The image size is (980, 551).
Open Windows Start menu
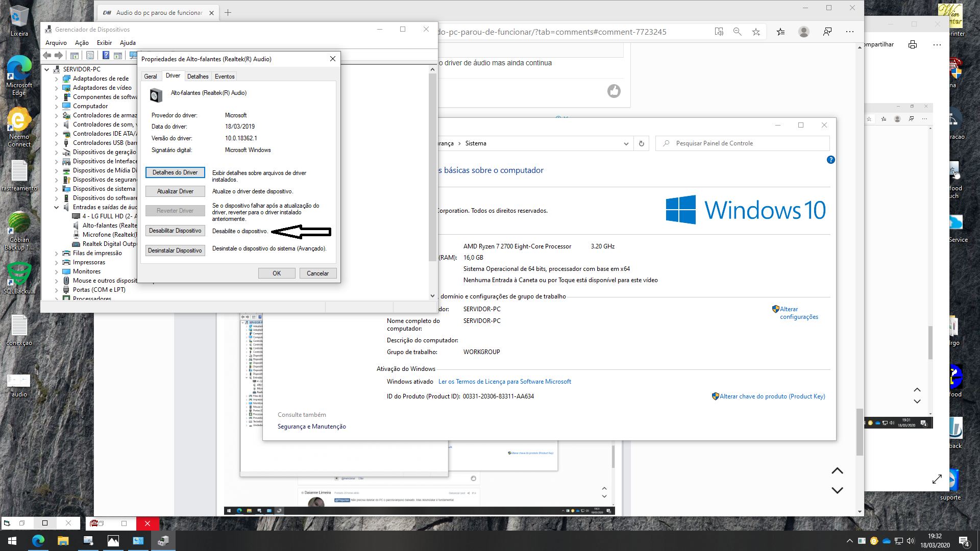[x=12, y=541]
